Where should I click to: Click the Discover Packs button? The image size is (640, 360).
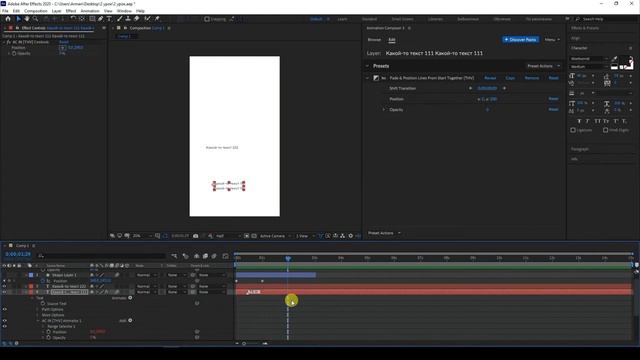pyautogui.click(x=520, y=40)
